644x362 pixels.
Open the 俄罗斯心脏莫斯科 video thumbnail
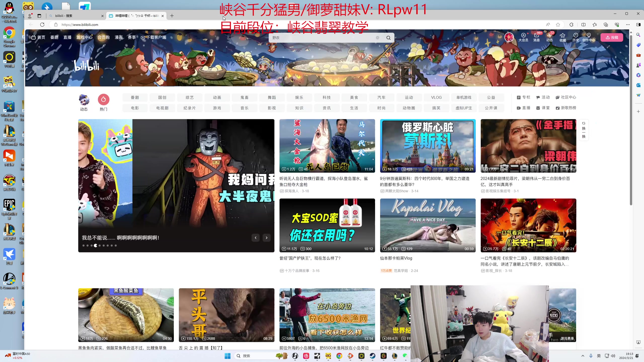(x=428, y=146)
